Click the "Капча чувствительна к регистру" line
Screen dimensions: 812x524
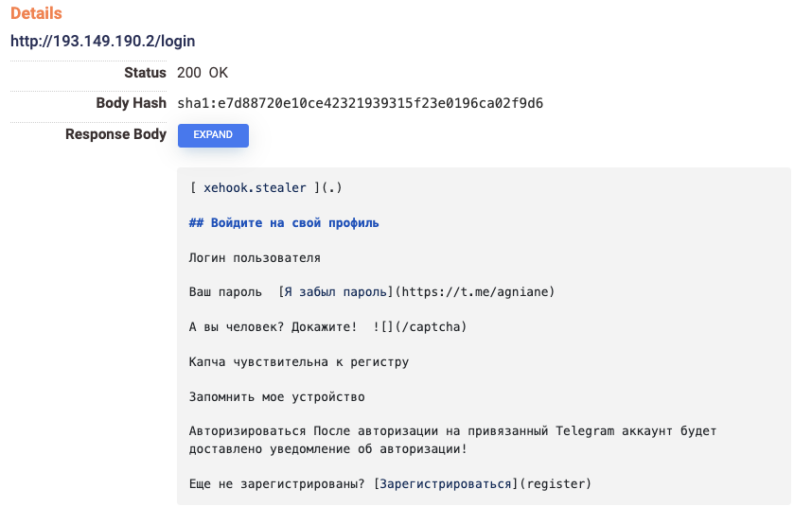coord(299,362)
